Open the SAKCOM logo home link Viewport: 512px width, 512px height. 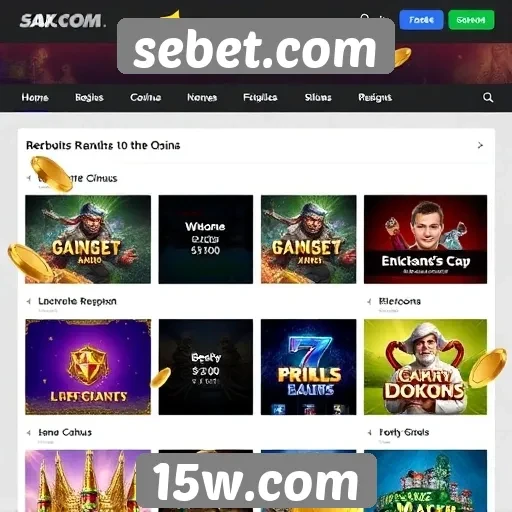[63, 21]
